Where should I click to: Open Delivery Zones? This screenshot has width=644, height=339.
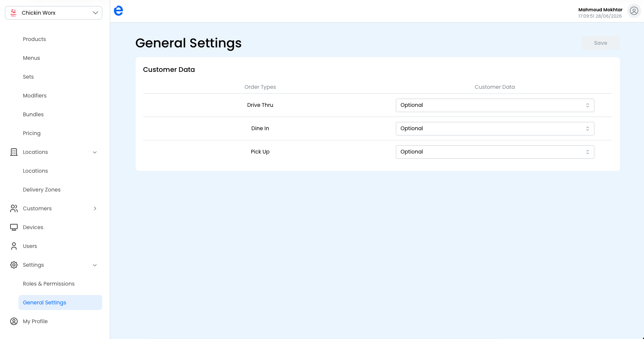42,190
